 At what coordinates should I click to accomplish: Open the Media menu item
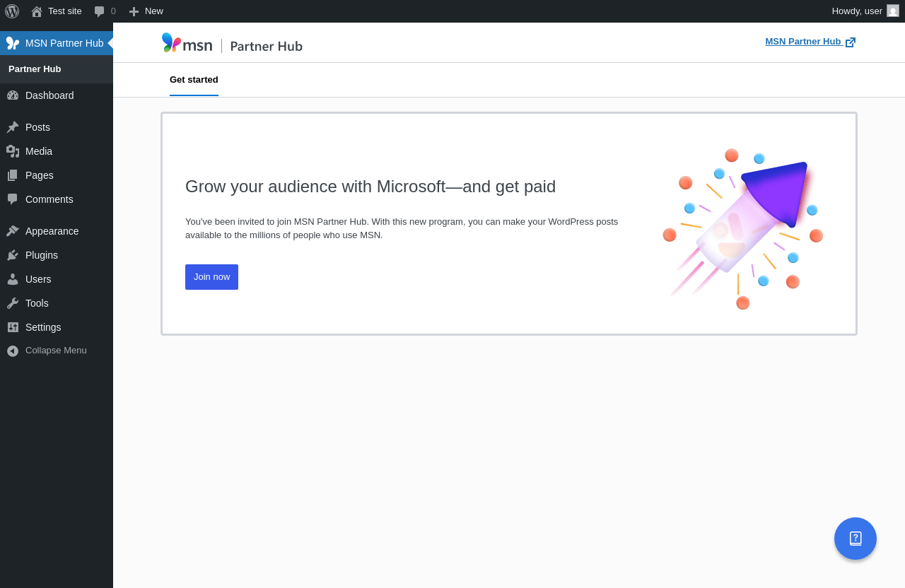(x=39, y=151)
